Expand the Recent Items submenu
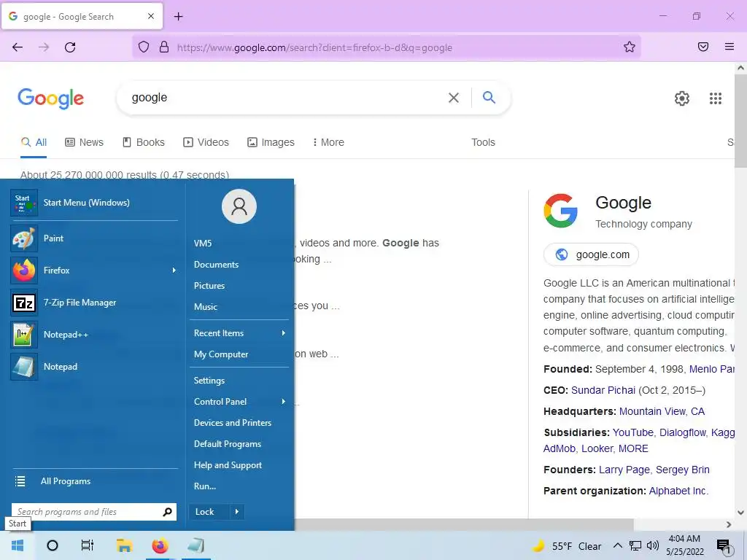Viewport: 747px width, 560px height. click(284, 332)
